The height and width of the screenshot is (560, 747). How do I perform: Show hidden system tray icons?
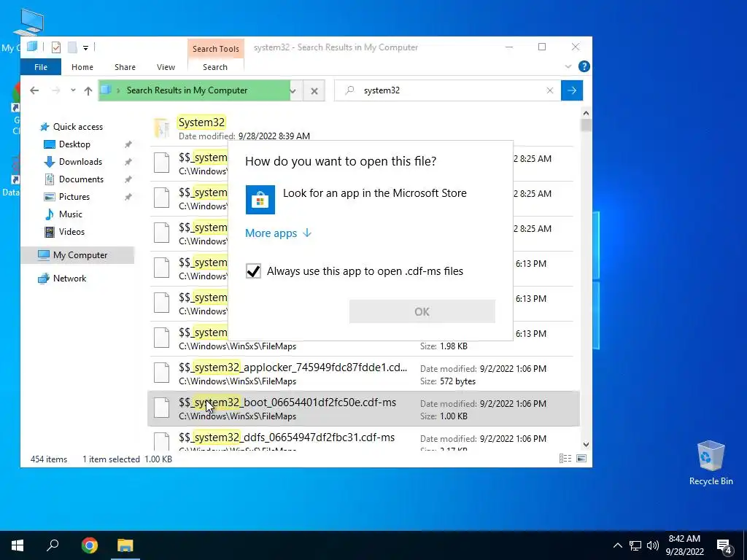pos(617,545)
